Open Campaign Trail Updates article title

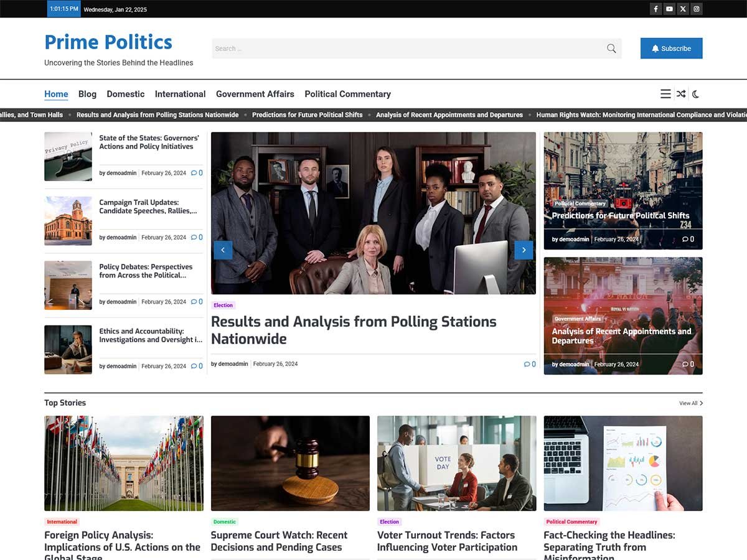[x=148, y=207]
